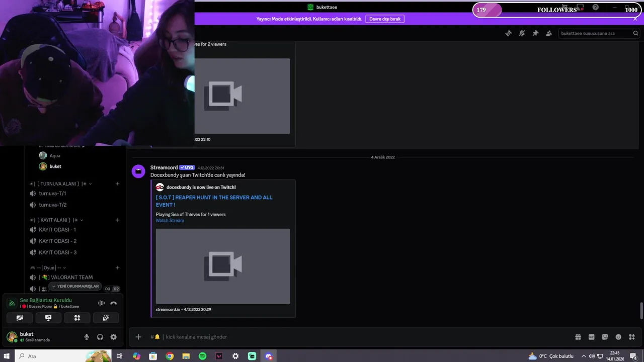This screenshot has width=644, height=362.
Task: Open the GIF picker
Action: [592, 337]
